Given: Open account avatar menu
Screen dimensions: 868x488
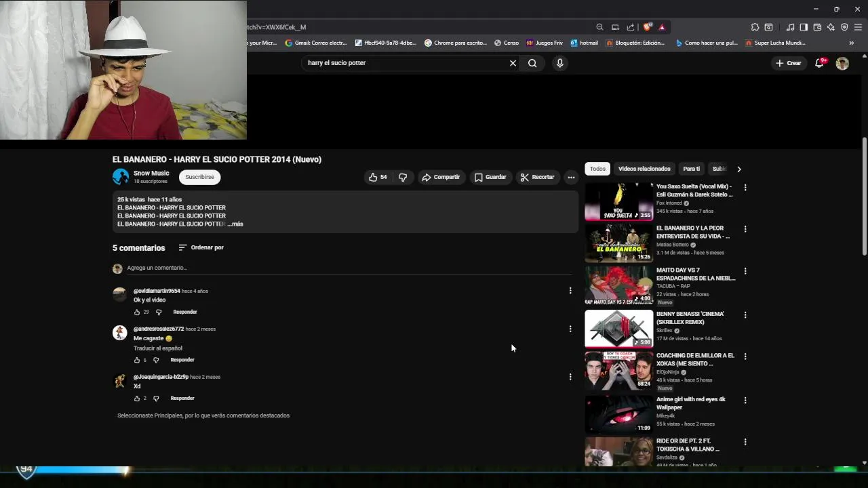Looking at the screenshot, I should 842,63.
